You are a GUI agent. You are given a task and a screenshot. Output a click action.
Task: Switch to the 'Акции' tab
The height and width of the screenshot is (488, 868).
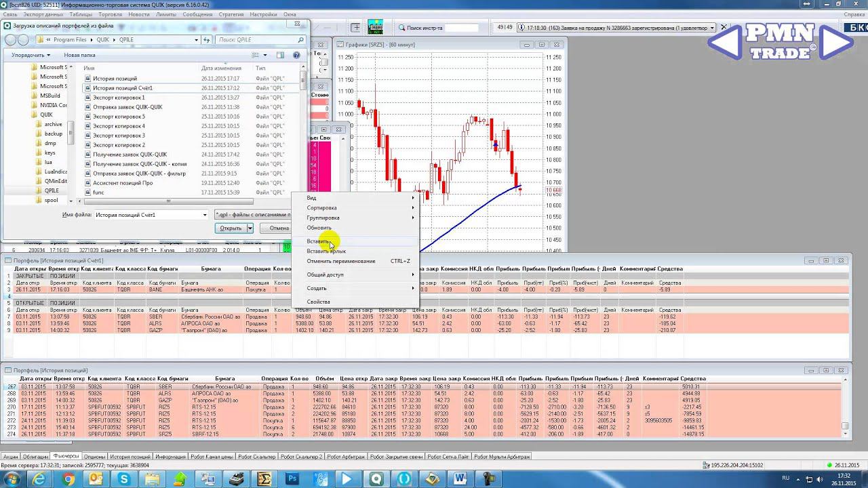pos(10,457)
